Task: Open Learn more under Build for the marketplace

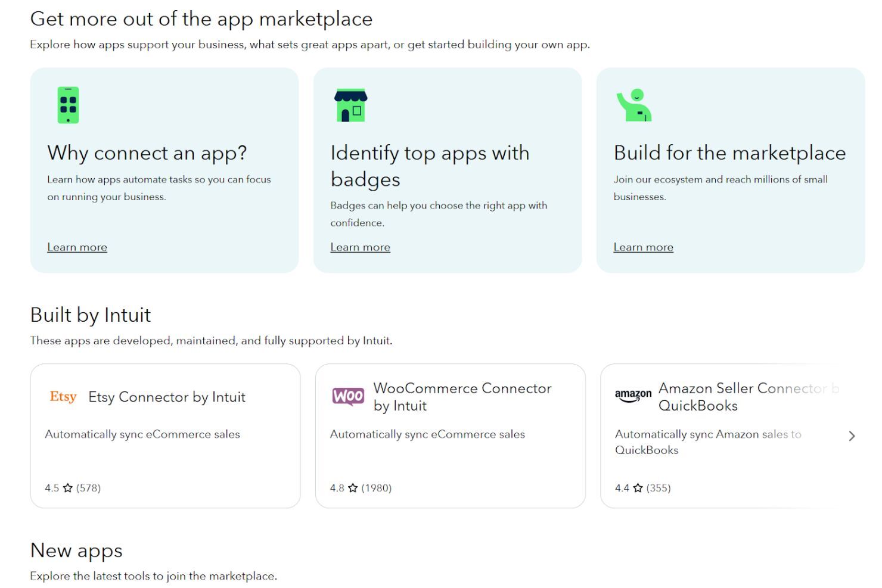Action: (x=644, y=247)
